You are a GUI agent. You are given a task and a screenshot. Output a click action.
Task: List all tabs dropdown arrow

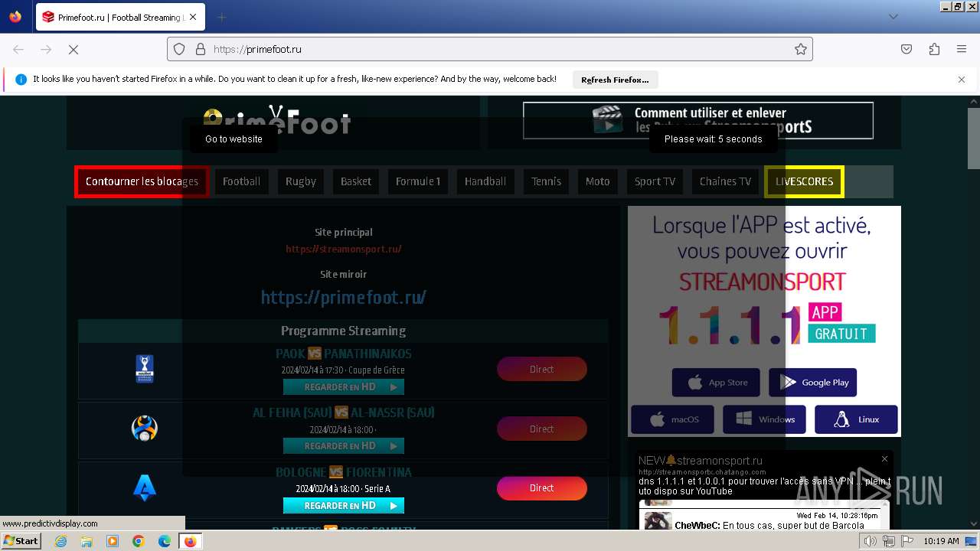pos(893,17)
